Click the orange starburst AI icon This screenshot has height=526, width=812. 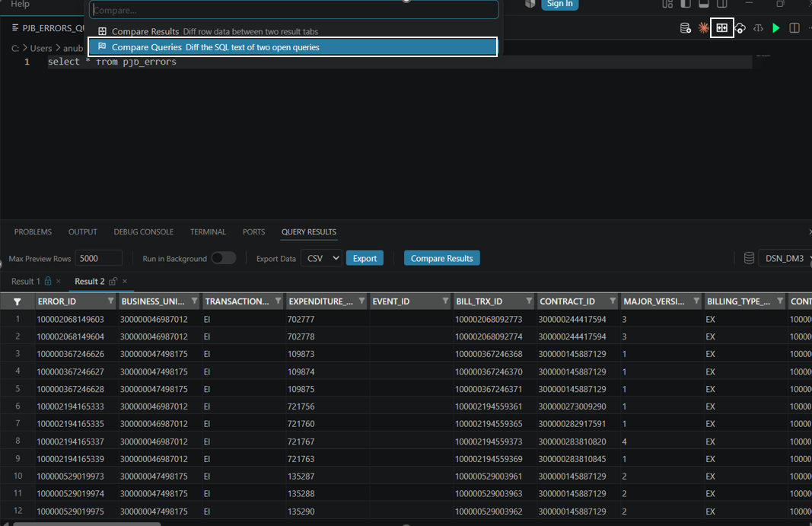tap(703, 28)
